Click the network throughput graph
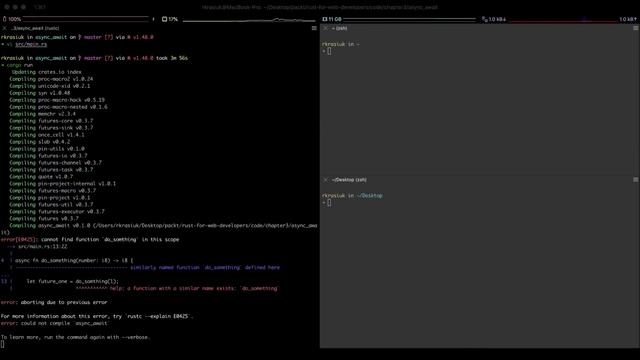 point(563,20)
